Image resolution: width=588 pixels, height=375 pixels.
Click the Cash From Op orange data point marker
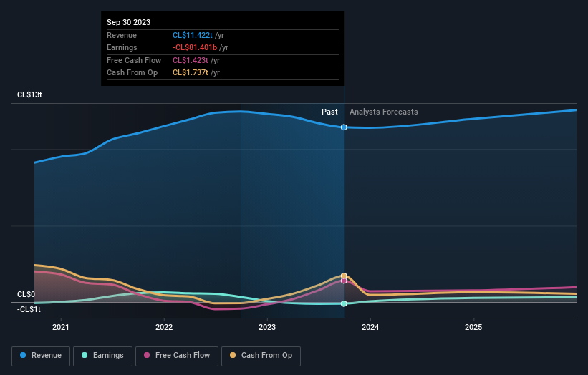coord(344,276)
